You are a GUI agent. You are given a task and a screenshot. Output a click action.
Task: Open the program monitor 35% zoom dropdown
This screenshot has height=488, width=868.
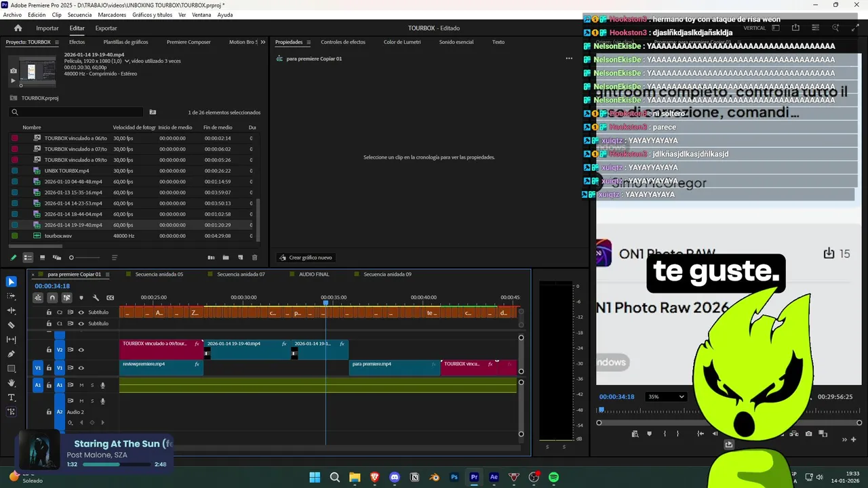pyautogui.click(x=665, y=396)
